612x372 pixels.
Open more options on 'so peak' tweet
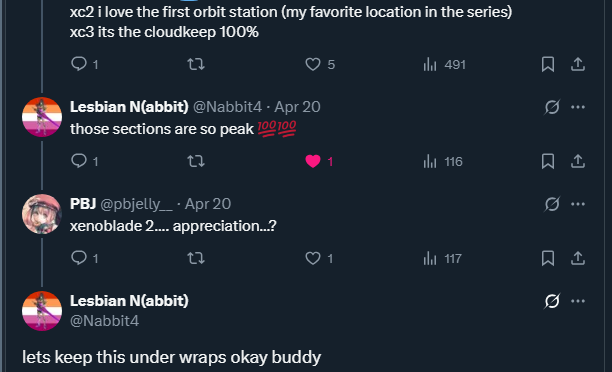(x=578, y=107)
